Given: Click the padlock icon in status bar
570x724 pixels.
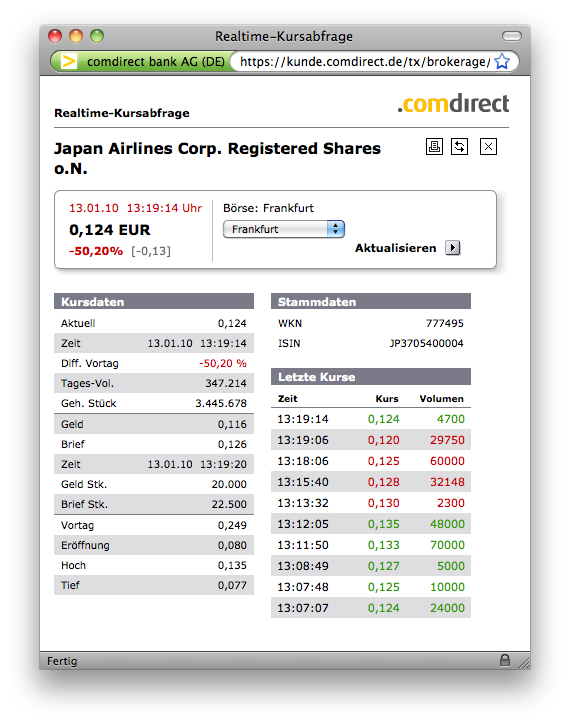Looking at the screenshot, I should coord(505,660).
